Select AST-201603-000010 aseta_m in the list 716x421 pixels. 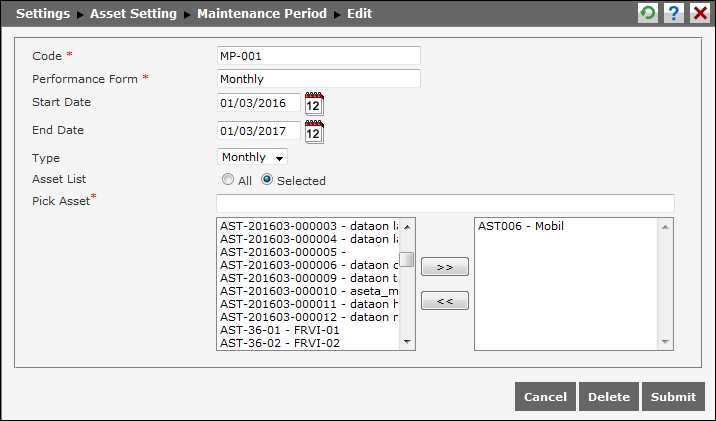(x=309, y=291)
